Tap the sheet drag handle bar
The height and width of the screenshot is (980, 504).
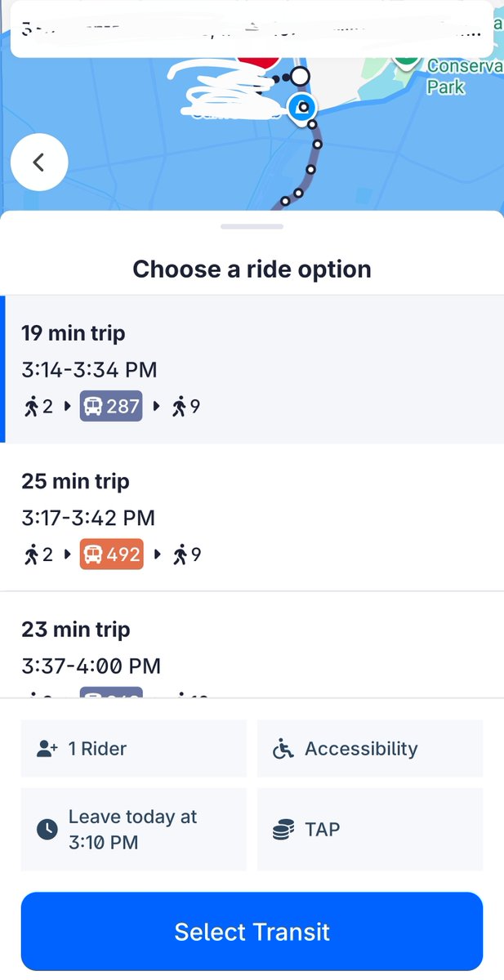click(x=252, y=226)
